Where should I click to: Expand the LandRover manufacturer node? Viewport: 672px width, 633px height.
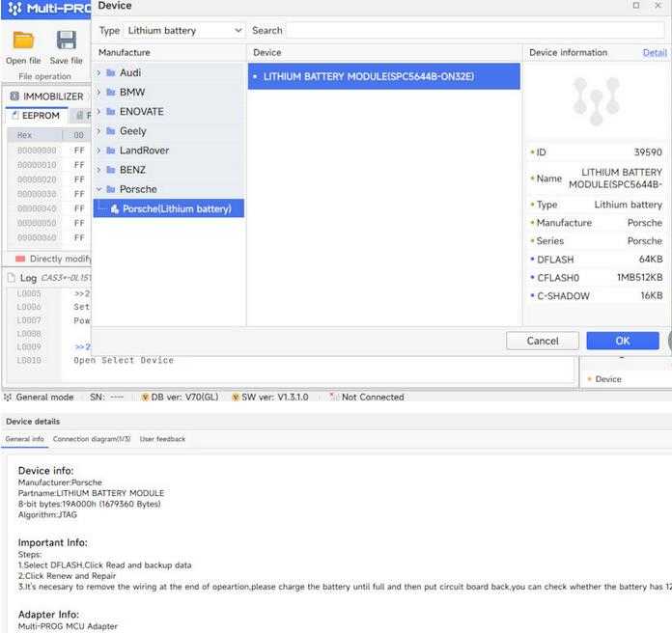click(98, 151)
